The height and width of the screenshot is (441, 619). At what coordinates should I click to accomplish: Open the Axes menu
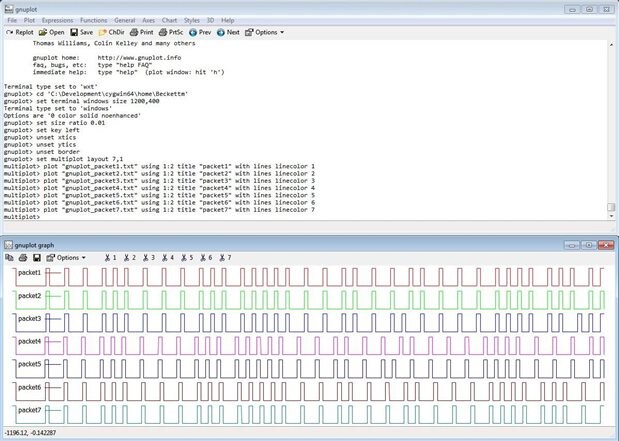coord(151,20)
